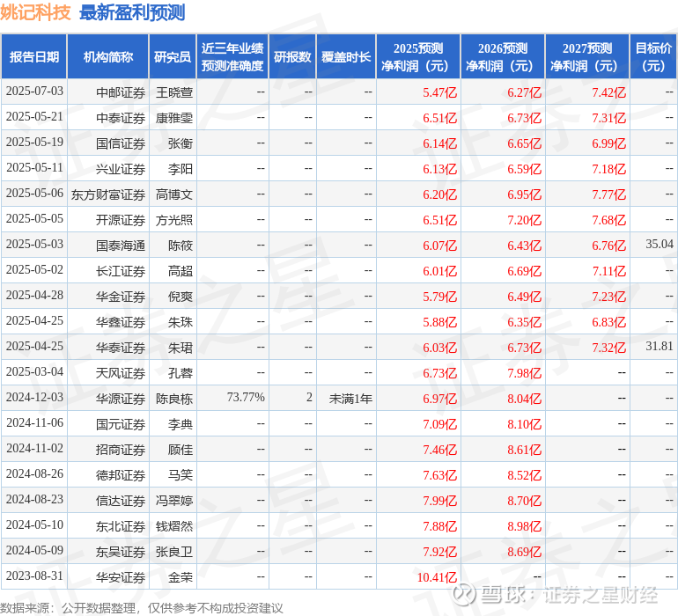Click researcher 高超

[181, 271]
